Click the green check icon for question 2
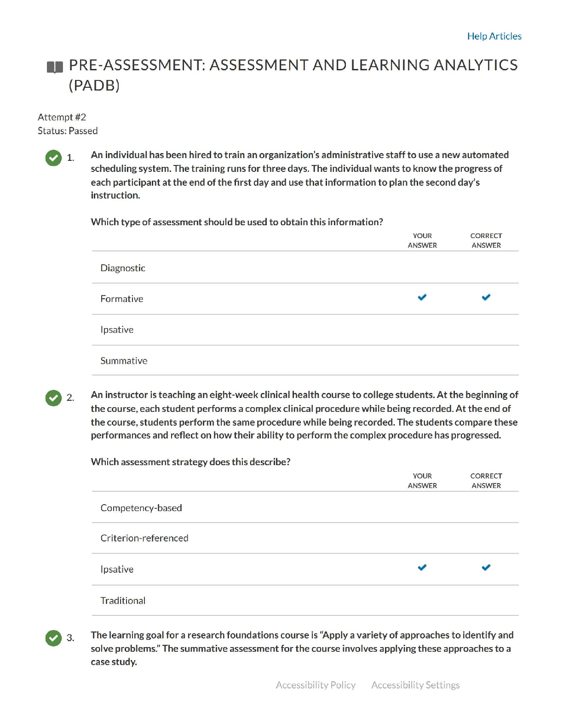Viewport: 563px width, 728px height. coord(53,398)
